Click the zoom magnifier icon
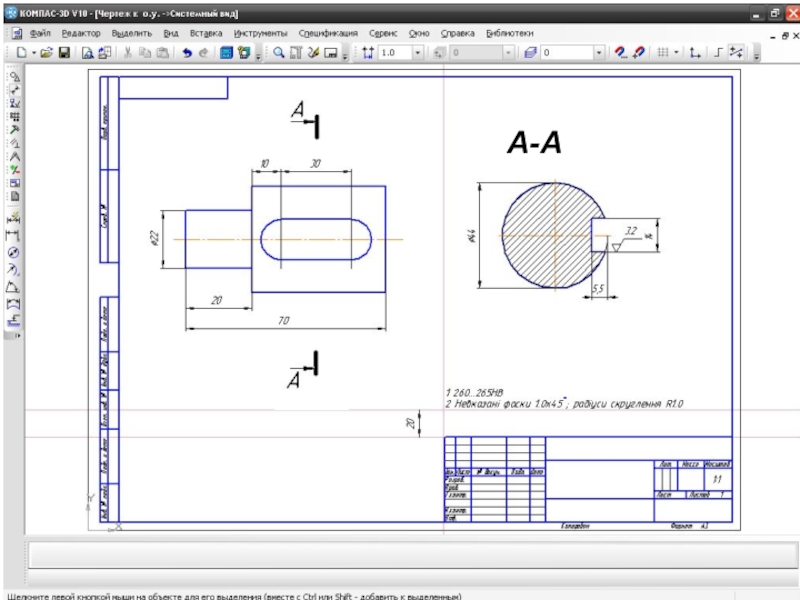 (279, 52)
